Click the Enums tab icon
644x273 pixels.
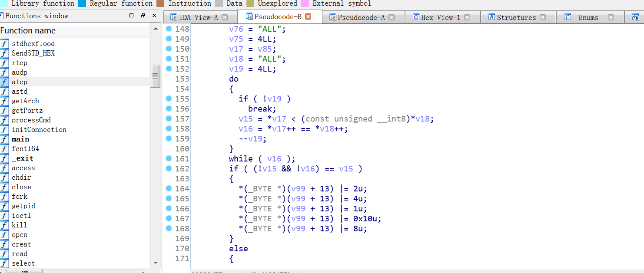tap(567, 17)
